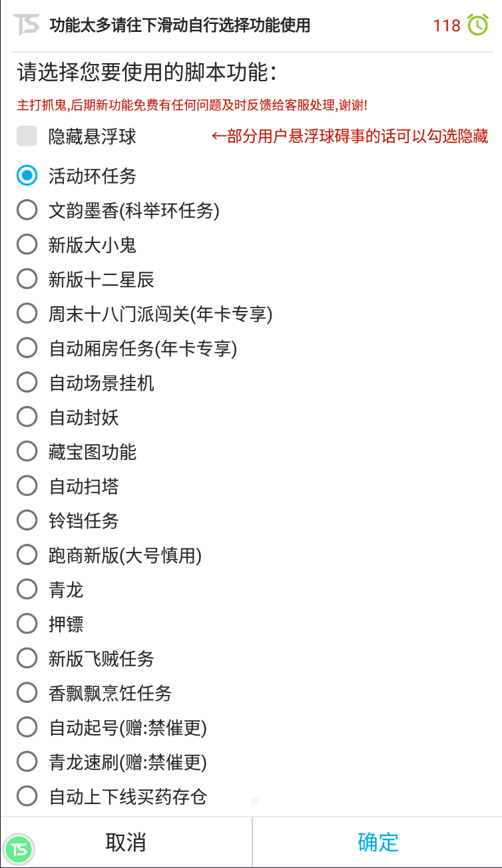The image size is (502, 868).
Task: Choose 跑商新版(大号慎用) mode
Action: 27,554
